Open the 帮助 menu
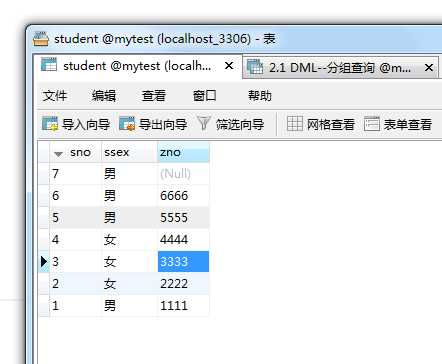This screenshot has height=364, width=442. (260, 96)
